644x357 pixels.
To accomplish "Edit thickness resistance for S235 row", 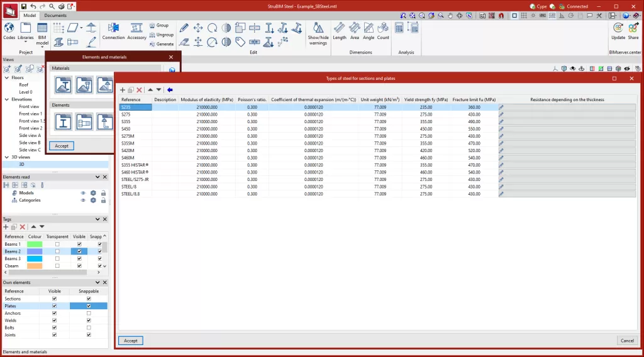I will tap(502, 107).
